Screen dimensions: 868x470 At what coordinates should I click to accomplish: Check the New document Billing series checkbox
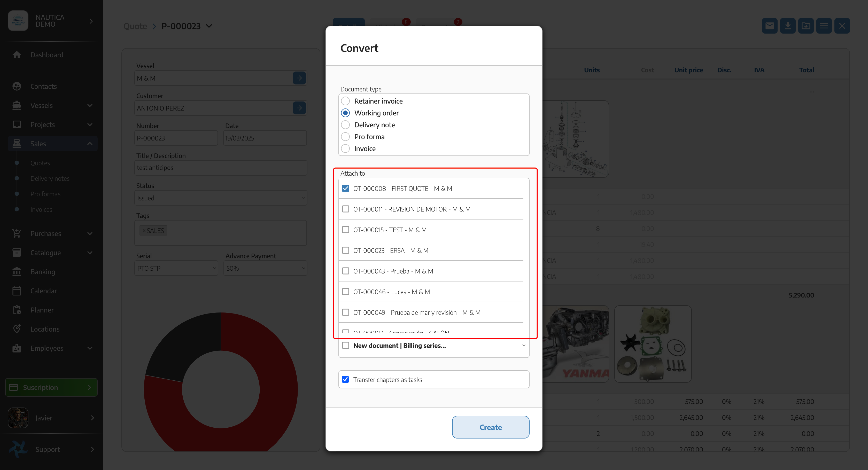coord(345,345)
